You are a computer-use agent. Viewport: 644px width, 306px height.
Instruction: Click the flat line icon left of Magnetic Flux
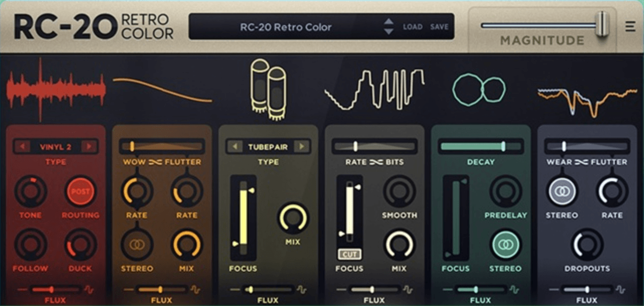tap(553, 289)
